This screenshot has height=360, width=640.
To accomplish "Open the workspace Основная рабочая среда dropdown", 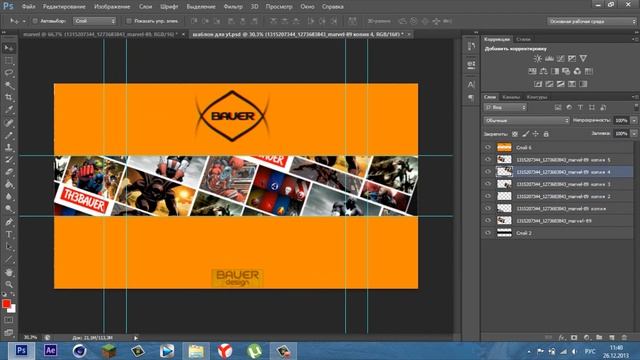I will pos(591,21).
